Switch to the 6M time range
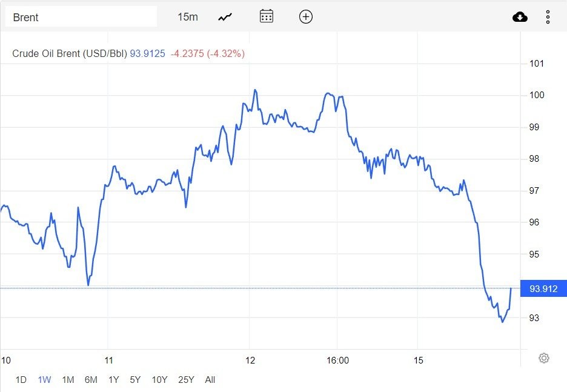This screenshot has height=392, width=567. point(91,380)
